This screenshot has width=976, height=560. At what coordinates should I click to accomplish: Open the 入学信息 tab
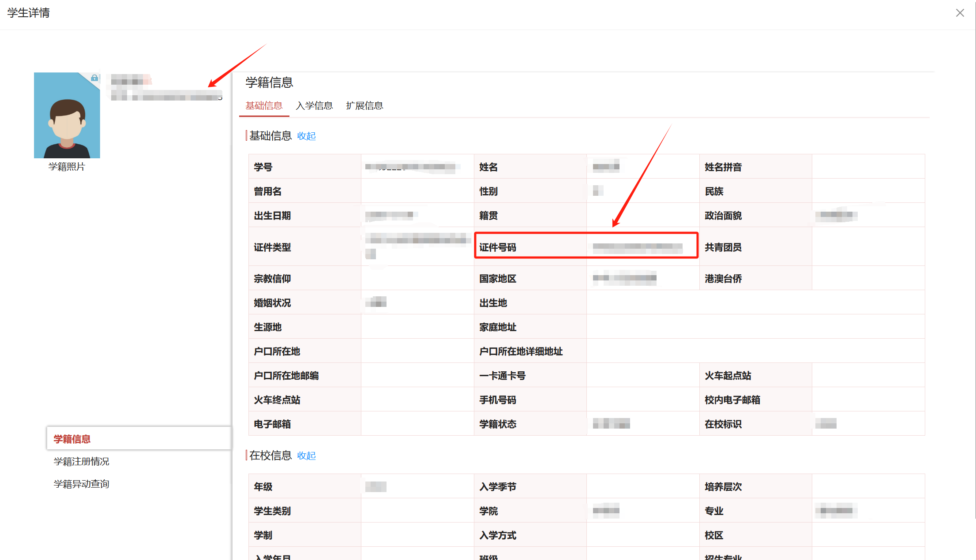314,106
